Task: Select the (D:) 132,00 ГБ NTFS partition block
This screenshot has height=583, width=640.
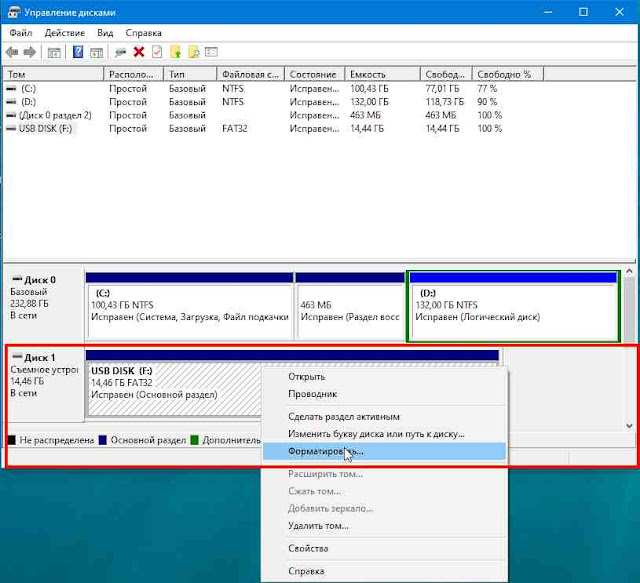Action: coord(513,305)
